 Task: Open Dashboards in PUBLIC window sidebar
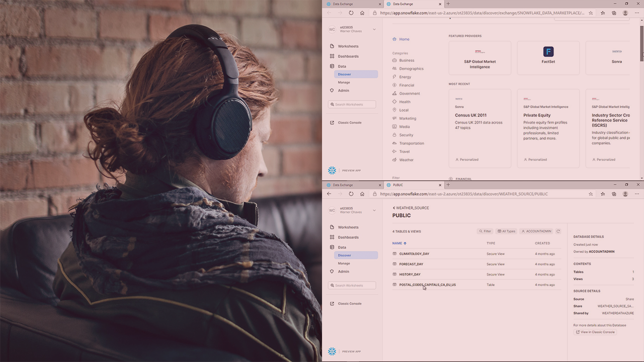pyautogui.click(x=344, y=237)
